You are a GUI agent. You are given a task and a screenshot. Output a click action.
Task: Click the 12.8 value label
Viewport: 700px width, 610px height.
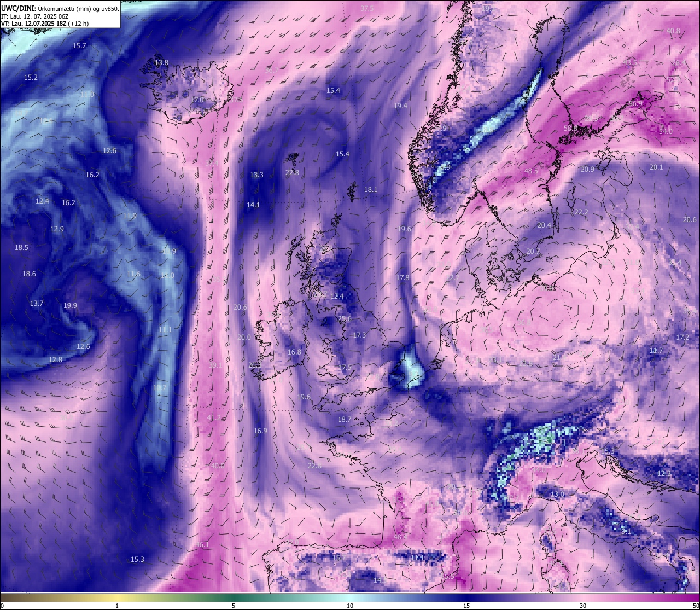(55, 359)
